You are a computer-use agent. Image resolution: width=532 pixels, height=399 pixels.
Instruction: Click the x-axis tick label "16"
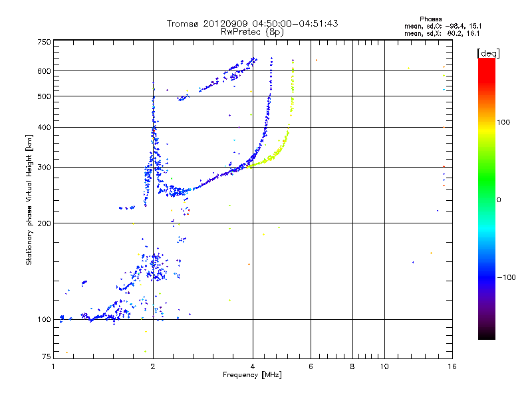point(452,366)
